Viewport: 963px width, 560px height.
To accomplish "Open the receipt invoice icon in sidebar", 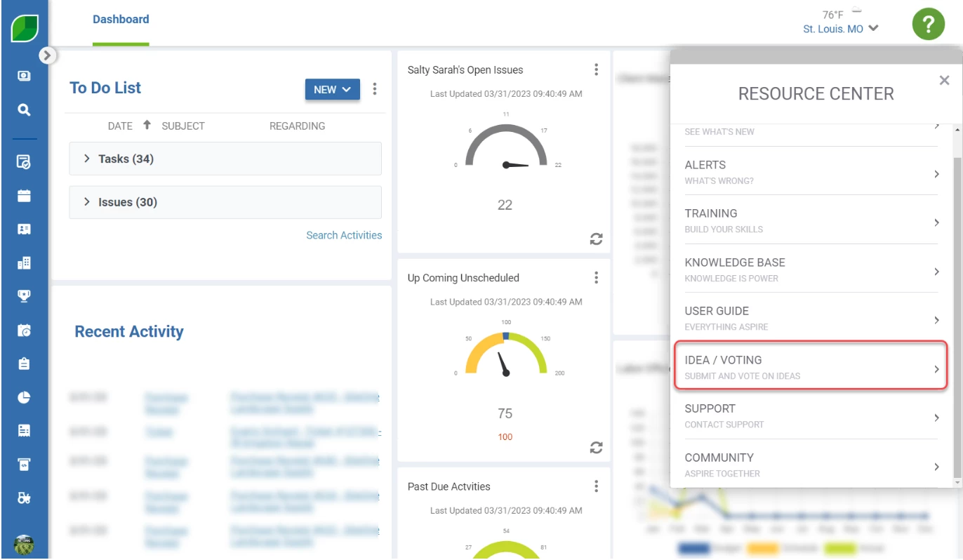I will [x=24, y=431].
